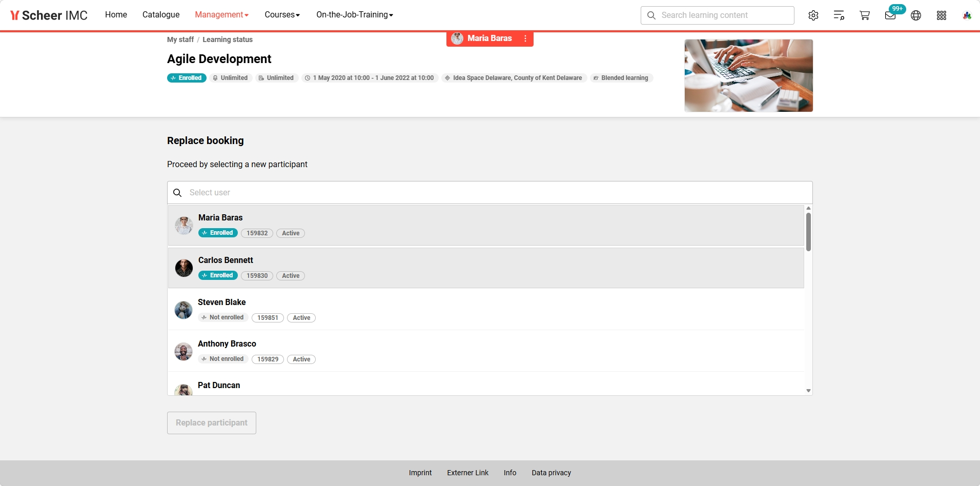Click the magnifier icon in header search

click(x=651, y=15)
